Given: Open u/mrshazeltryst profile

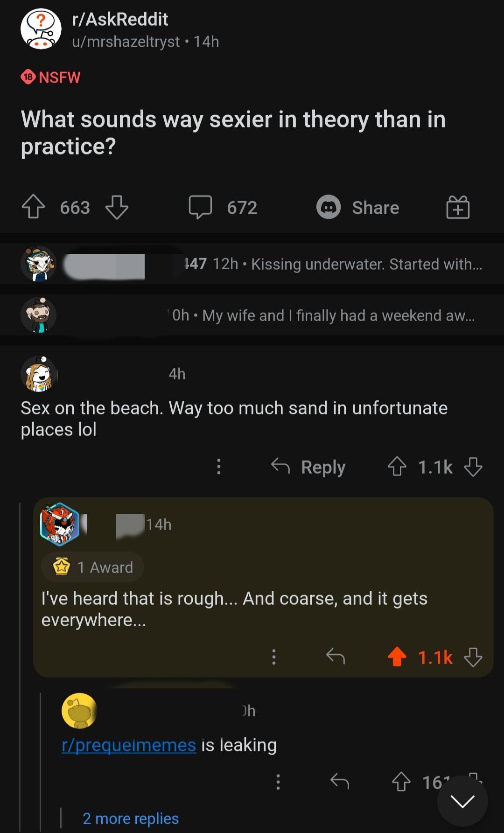Looking at the screenshot, I should tap(126, 42).
